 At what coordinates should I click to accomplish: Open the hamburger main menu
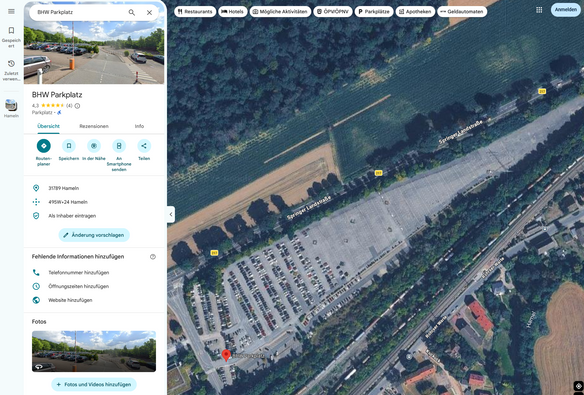tap(11, 12)
